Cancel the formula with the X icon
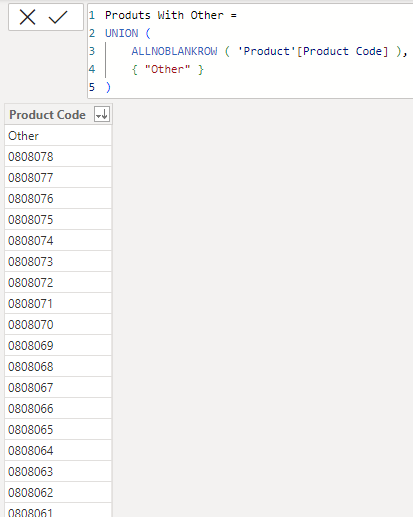This screenshot has width=413, height=517. click(27, 17)
